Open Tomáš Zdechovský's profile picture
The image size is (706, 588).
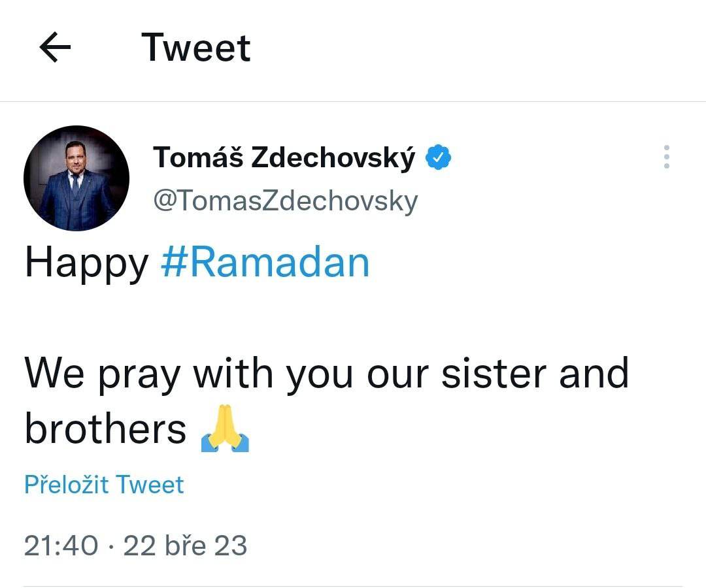pyautogui.click(x=76, y=178)
